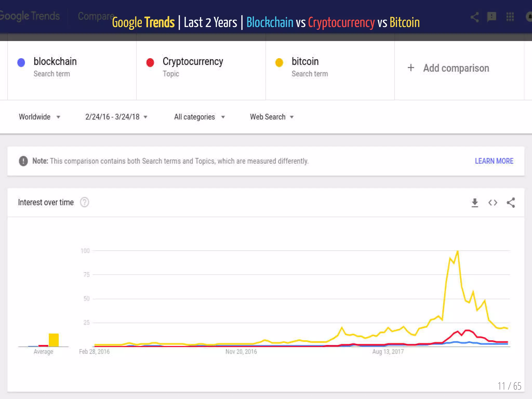This screenshot has height=399, width=532.
Task: Expand the All categories dropdown
Action: [199, 117]
